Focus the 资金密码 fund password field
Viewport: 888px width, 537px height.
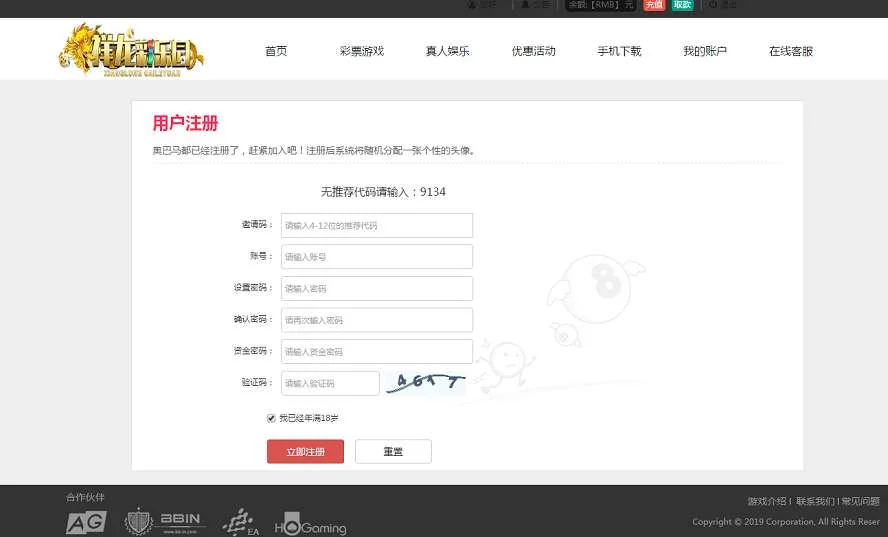click(376, 352)
